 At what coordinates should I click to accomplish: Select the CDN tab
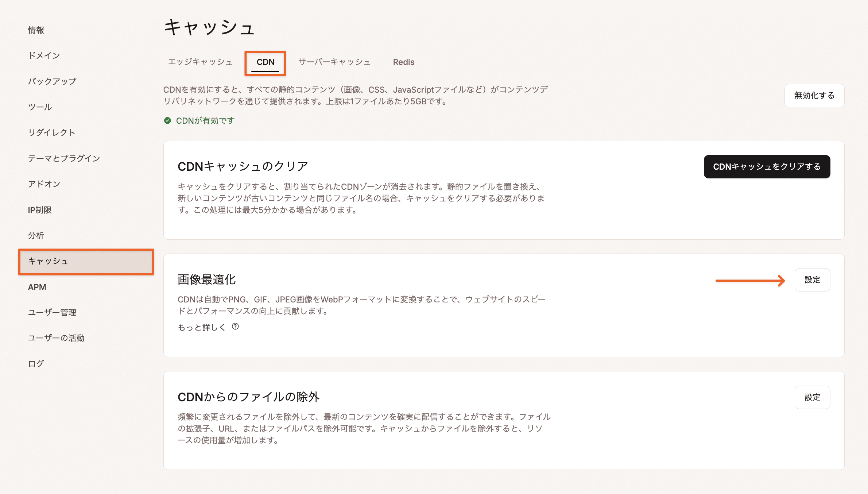tap(265, 62)
